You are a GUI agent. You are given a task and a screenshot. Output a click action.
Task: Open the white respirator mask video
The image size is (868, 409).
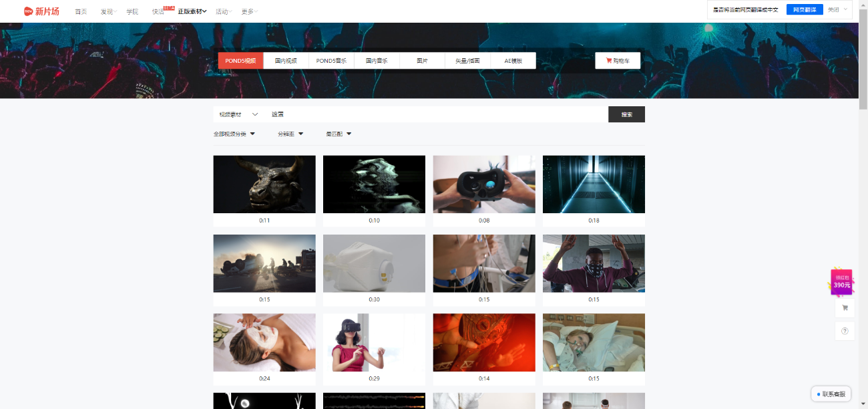tap(374, 263)
